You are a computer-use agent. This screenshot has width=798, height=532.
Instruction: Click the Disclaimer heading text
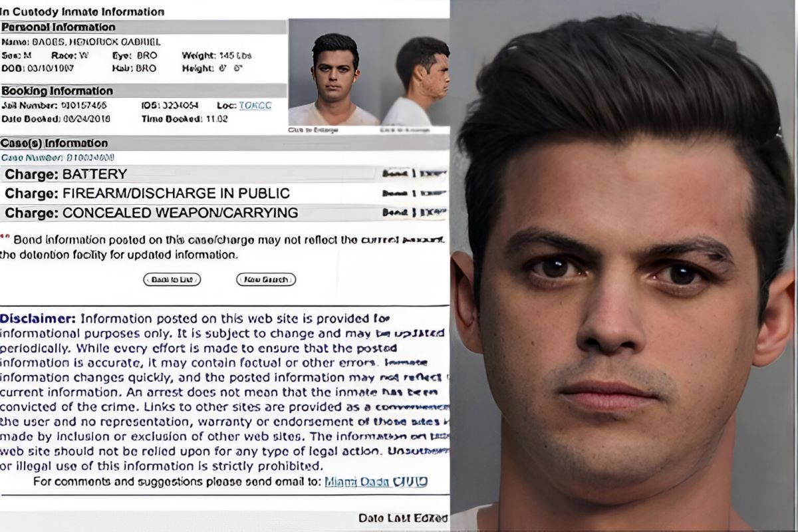click(x=38, y=319)
